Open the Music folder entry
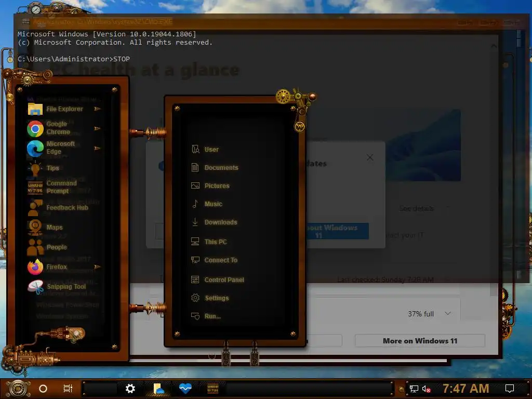 pos(207,204)
